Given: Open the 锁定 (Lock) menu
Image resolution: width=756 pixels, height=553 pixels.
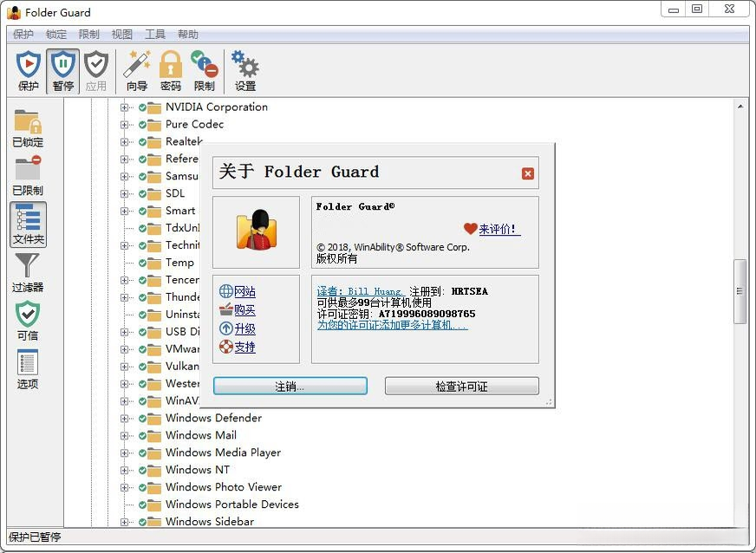Looking at the screenshot, I should (x=56, y=34).
